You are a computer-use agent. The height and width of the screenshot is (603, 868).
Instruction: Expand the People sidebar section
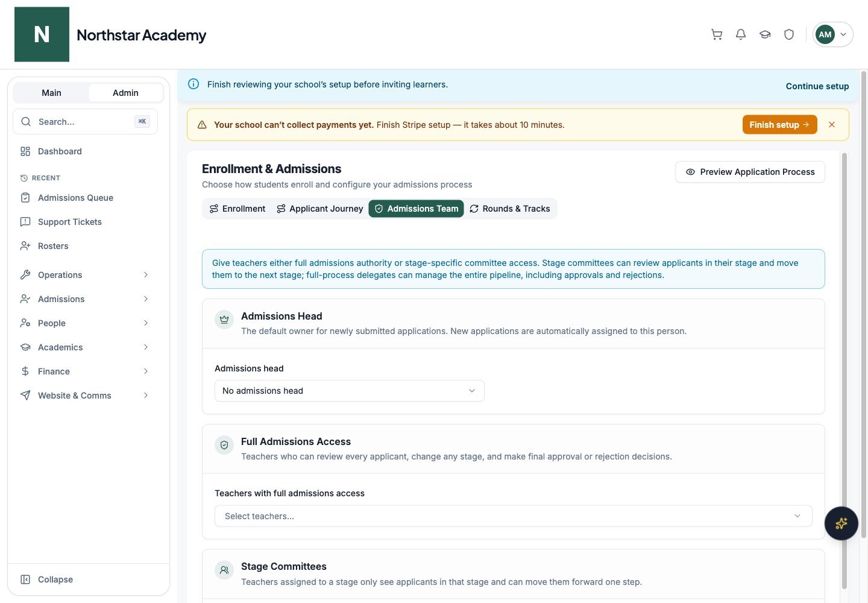pyautogui.click(x=85, y=323)
